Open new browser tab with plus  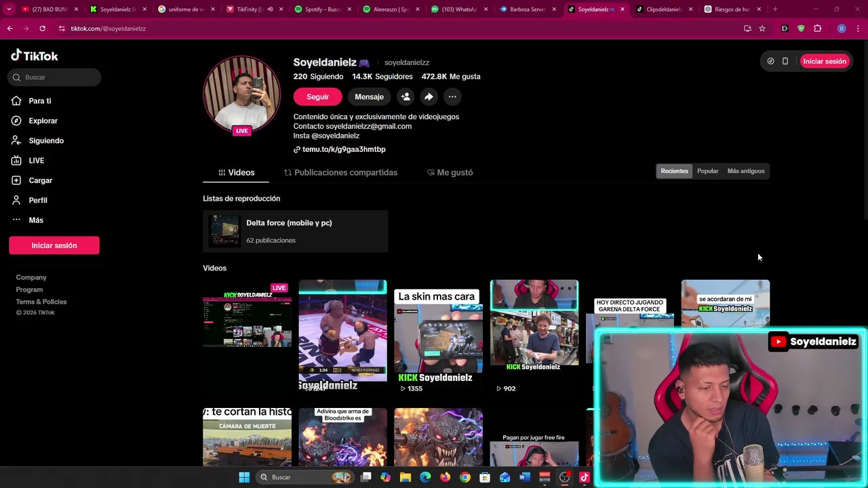[x=775, y=9]
